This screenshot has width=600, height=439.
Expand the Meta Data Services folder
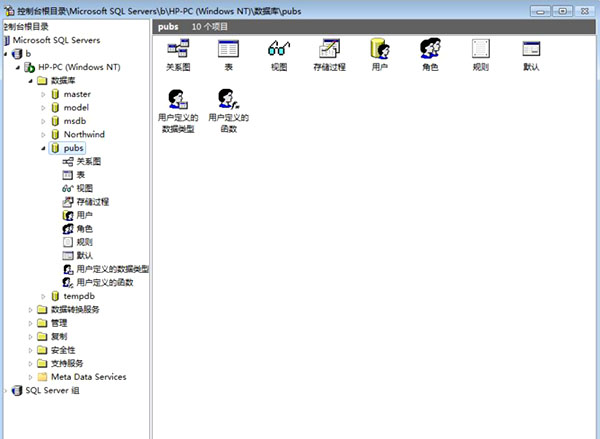coord(30,377)
